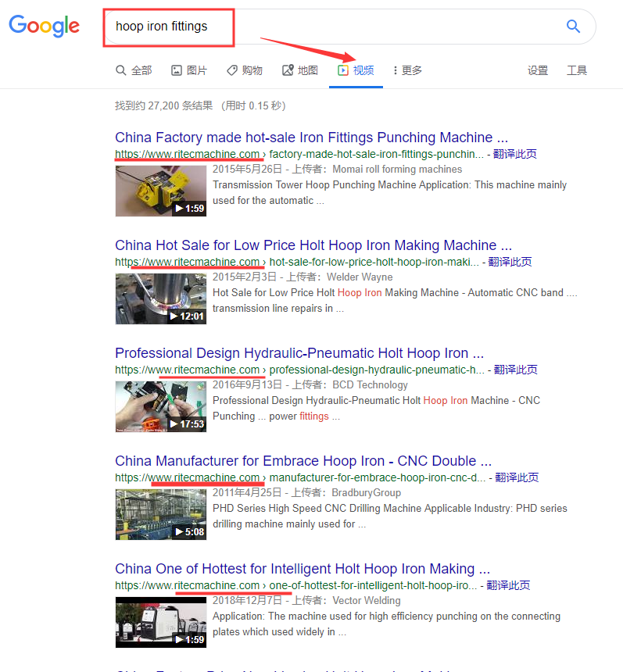The width and height of the screenshot is (623, 672).
Task: Play the 5:08 factory video thumbnail
Action: pos(161,514)
